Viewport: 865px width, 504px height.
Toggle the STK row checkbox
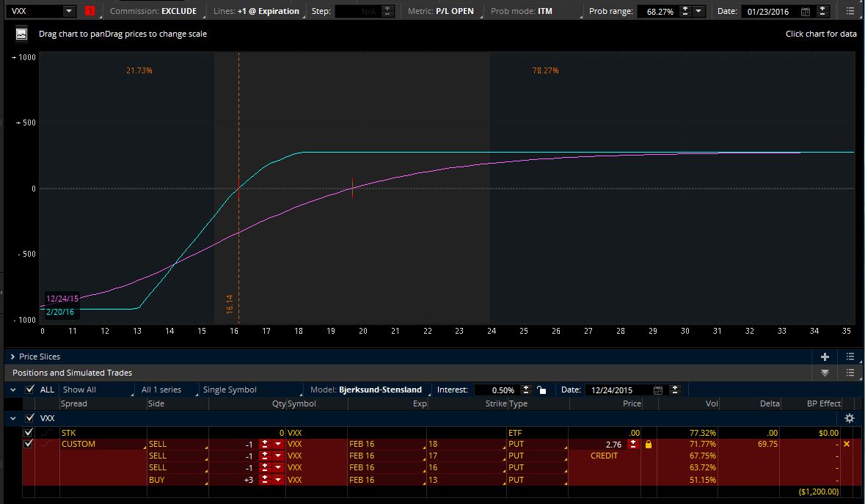[x=29, y=433]
